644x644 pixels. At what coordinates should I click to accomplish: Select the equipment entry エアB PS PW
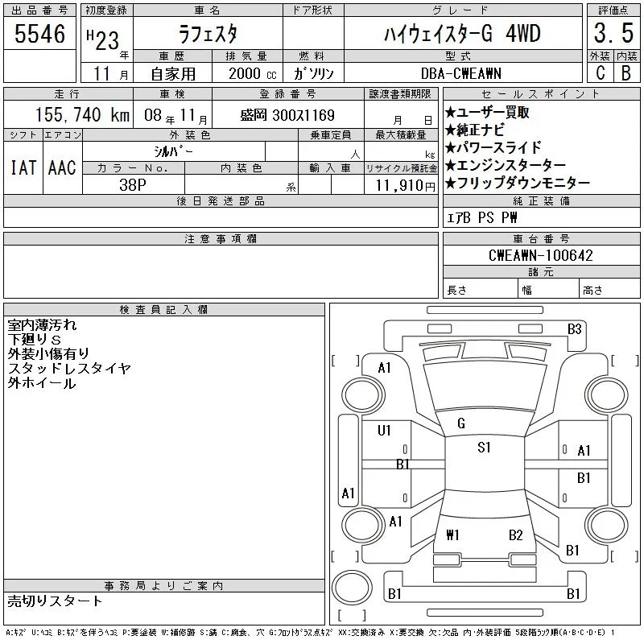[481, 217]
